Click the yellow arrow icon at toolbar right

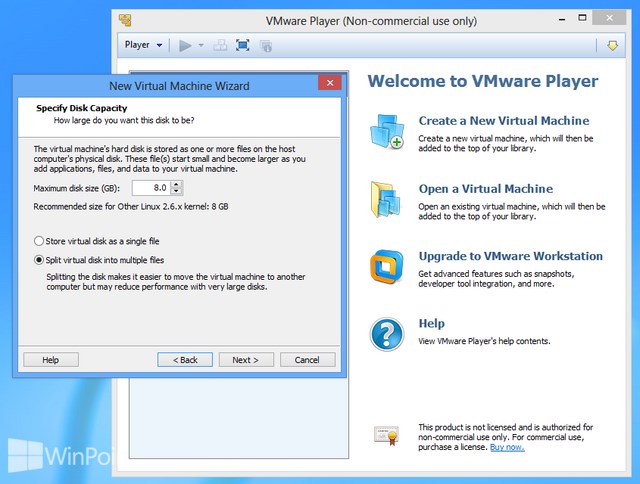point(612,45)
